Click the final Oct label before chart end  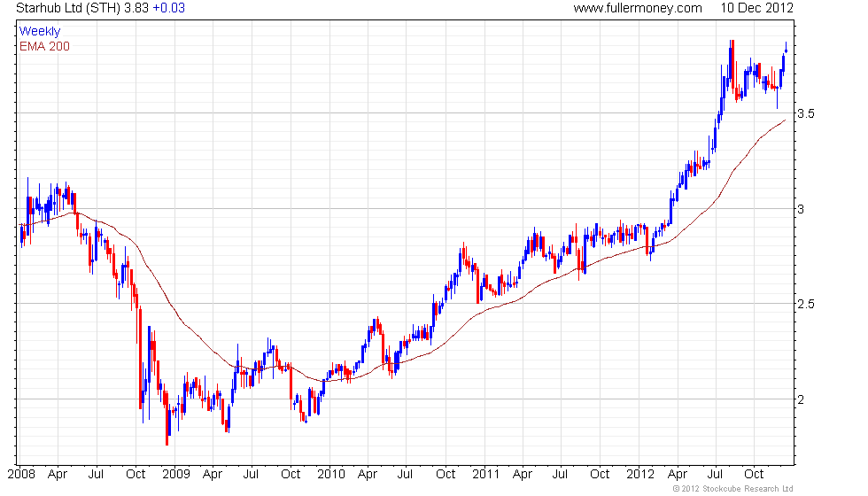754,475
